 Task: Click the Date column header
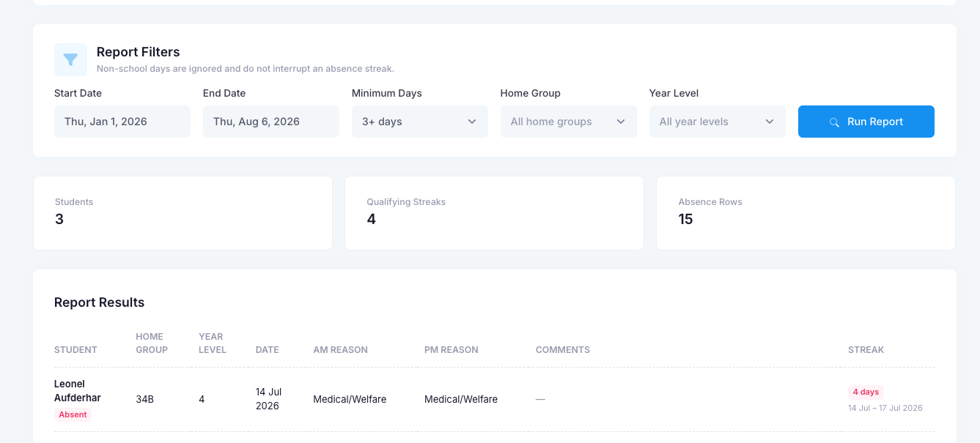click(x=268, y=350)
